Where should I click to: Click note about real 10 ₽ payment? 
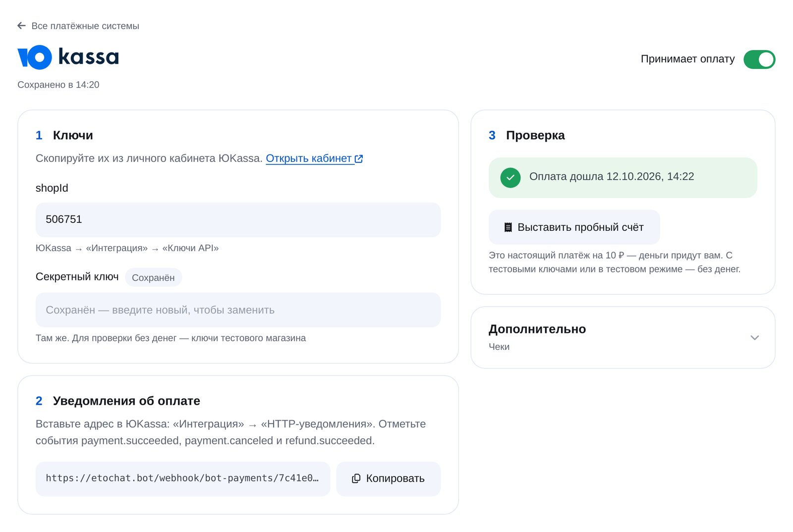(x=614, y=262)
